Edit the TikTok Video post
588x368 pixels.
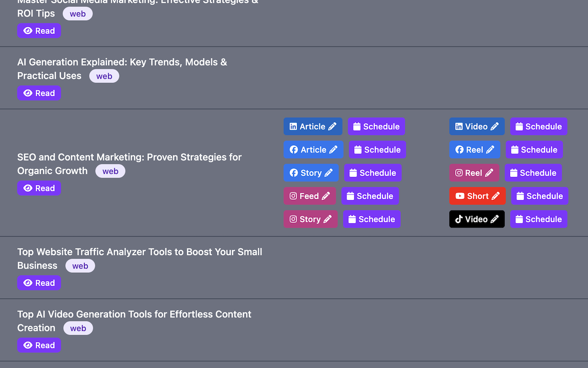(477, 219)
